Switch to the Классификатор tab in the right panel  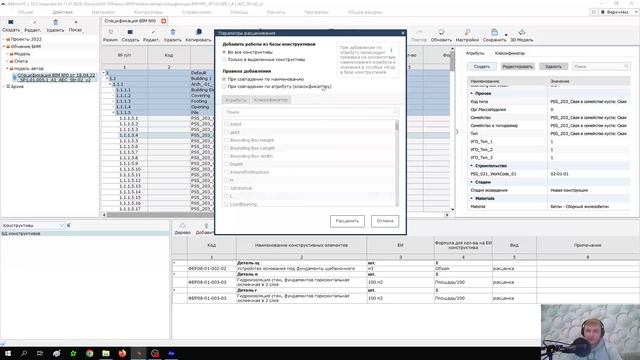510,53
